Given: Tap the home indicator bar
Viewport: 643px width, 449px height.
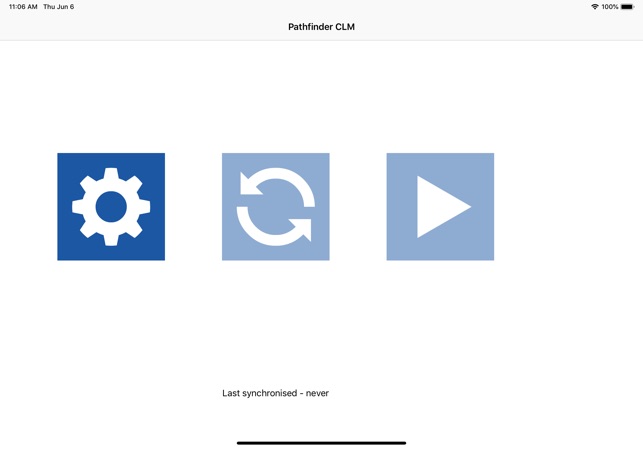Looking at the screenshot, I should (x=322, y=443).
